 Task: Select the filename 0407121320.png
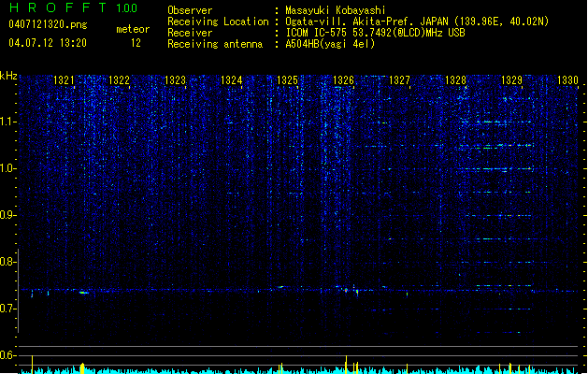point(48,24)
